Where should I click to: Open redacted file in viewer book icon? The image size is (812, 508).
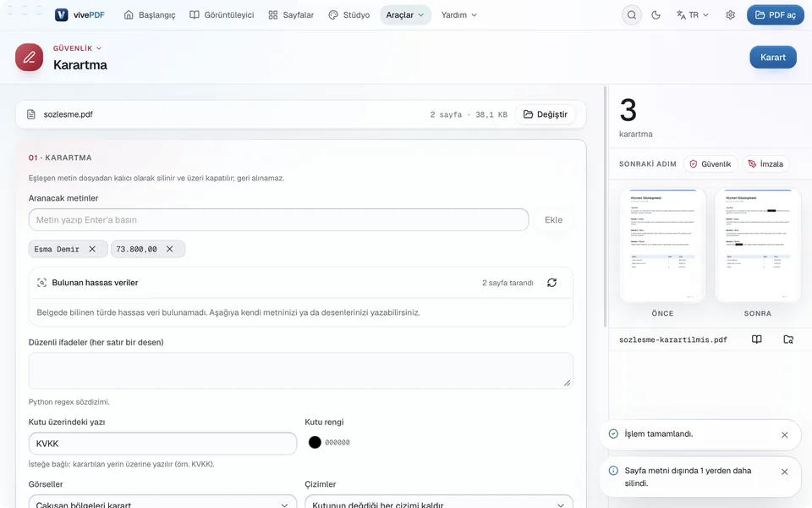pos(756,340)
